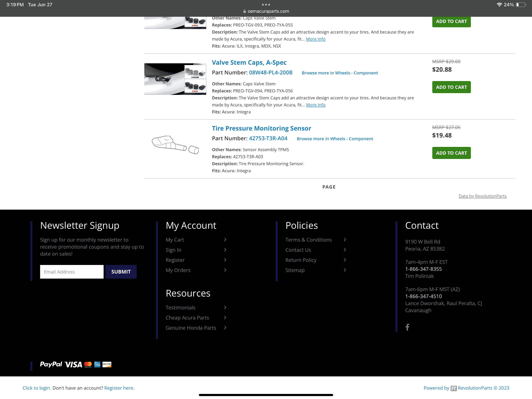The image size is (532, 399).
Task: Click into the Email Address field
Action: click(72, 272)
